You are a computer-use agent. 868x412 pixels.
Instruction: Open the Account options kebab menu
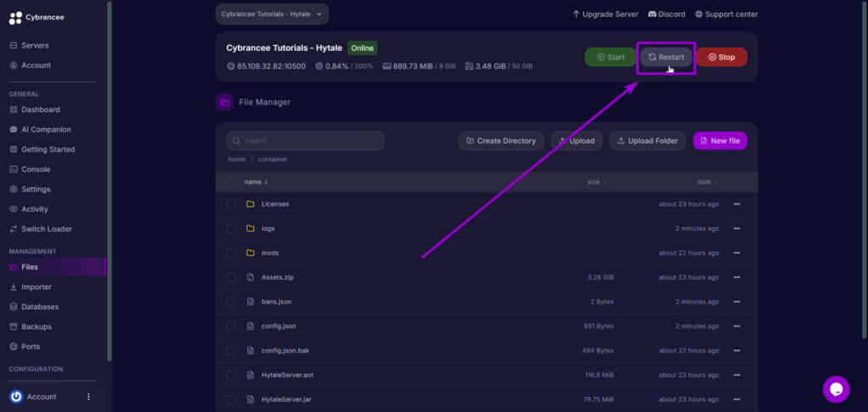(88, 397)
